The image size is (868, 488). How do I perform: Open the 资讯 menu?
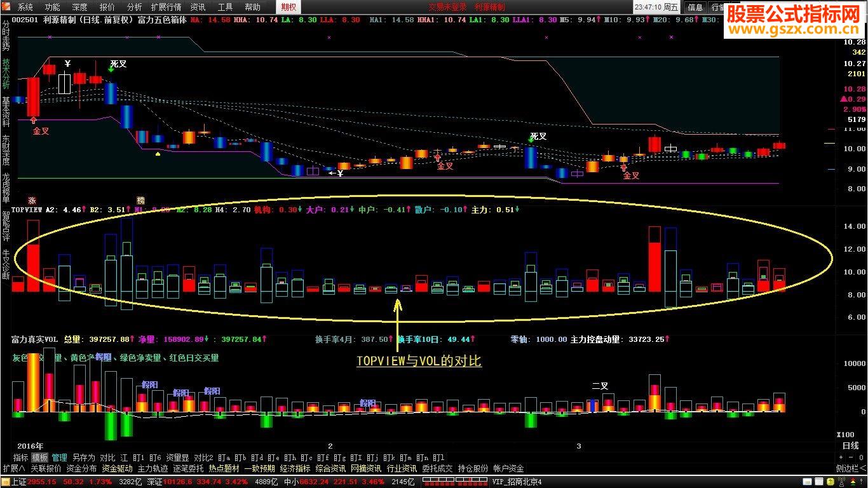pos(198,7)
